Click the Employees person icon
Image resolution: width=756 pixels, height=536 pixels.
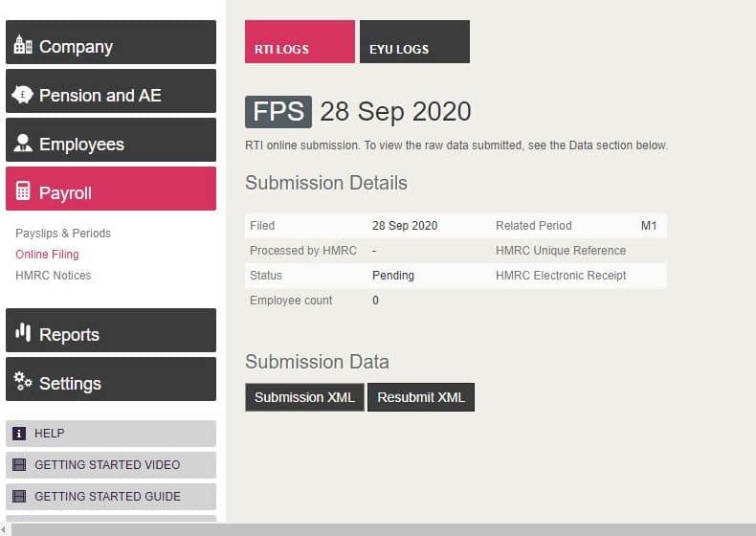click(x=23, y=144)
